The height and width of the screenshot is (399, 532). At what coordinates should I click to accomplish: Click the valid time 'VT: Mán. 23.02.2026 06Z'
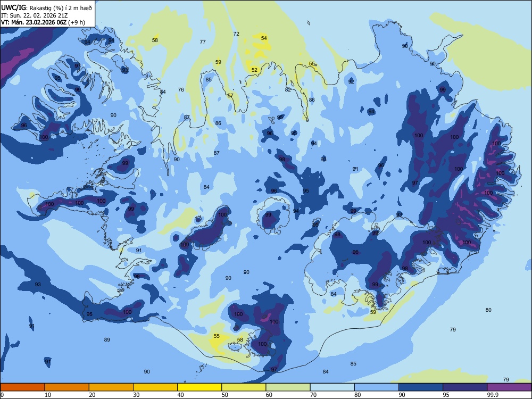[x=34, y=22]
